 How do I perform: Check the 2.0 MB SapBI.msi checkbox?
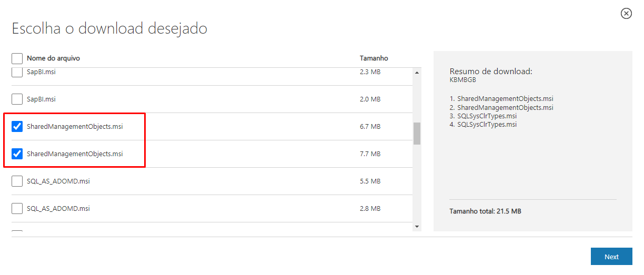pyautogui.click(x=17, y=99)
